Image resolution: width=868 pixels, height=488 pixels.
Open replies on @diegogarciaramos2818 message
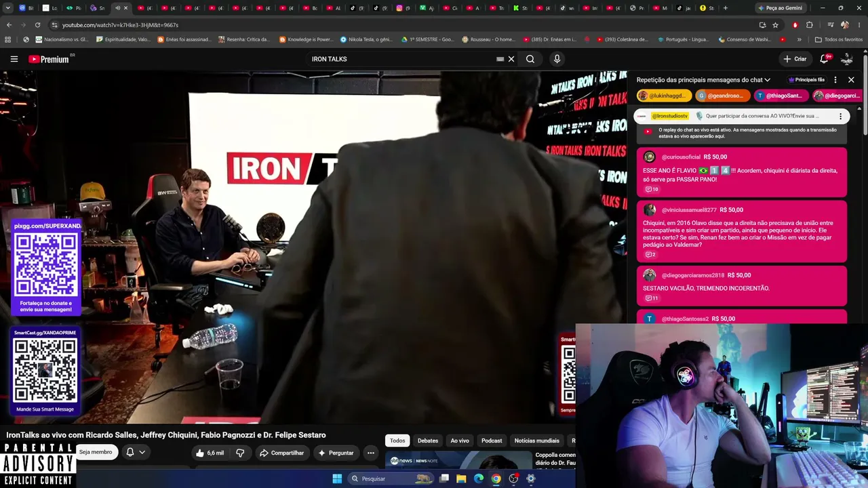click(652, 298)
